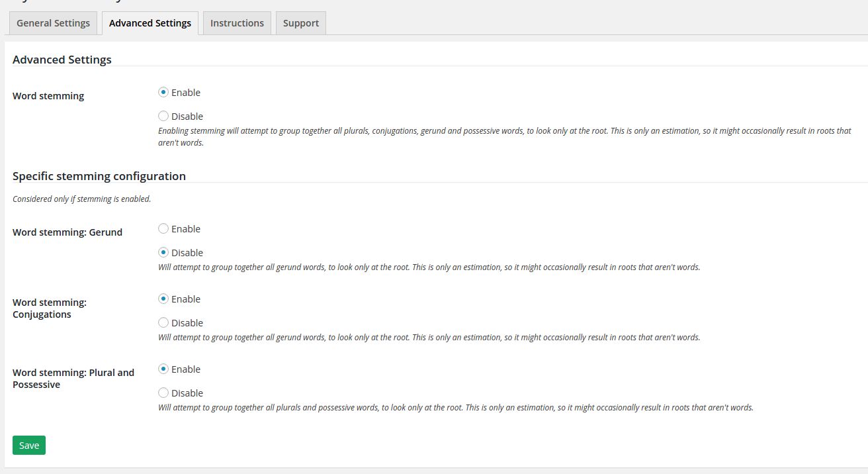Click the 'Considered only if stemming is enabled' note
Viewport: 868px width, 474px height.
point(82,199)
